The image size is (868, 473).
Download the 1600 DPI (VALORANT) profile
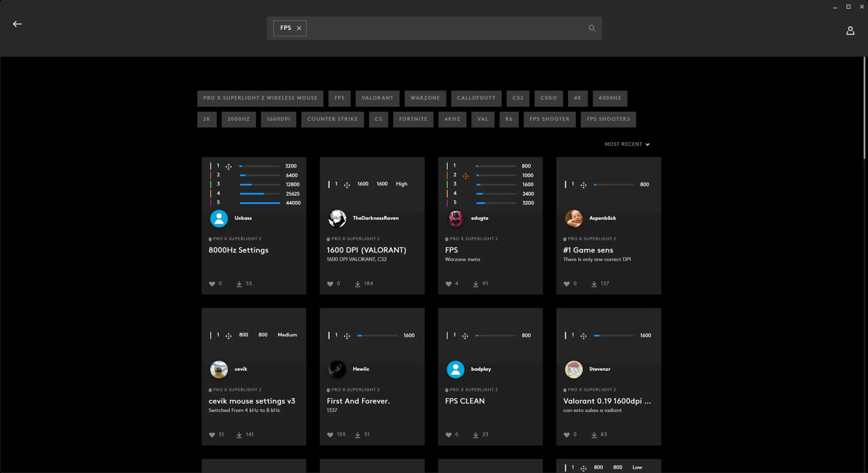[x=358, y=284]
